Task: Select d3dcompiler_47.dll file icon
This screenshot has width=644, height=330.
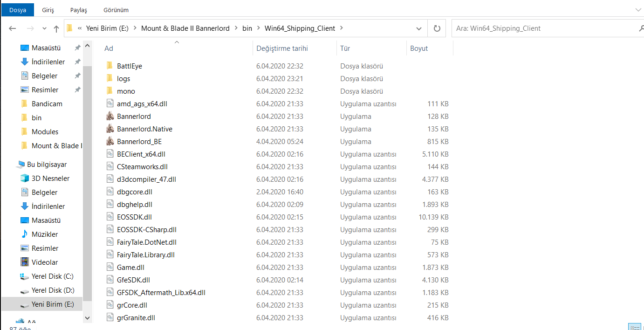Action: pyautogui.click(x=110, y=179)
